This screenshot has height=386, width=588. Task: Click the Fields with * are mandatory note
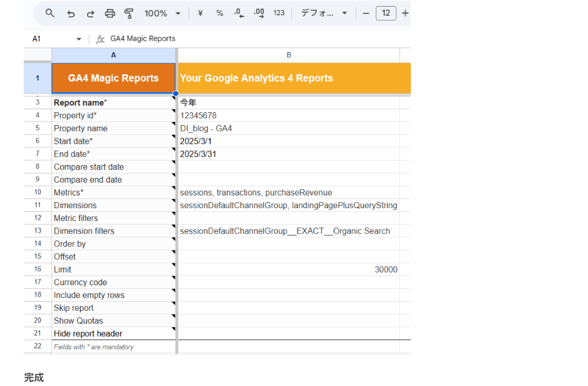click(113, 347)
